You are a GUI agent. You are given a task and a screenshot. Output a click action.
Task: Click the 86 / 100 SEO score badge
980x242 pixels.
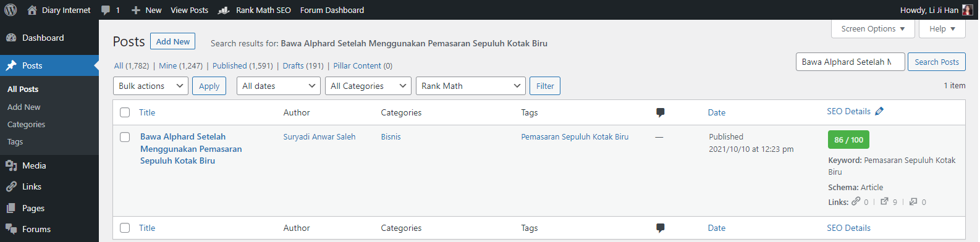tap(848, 140)
